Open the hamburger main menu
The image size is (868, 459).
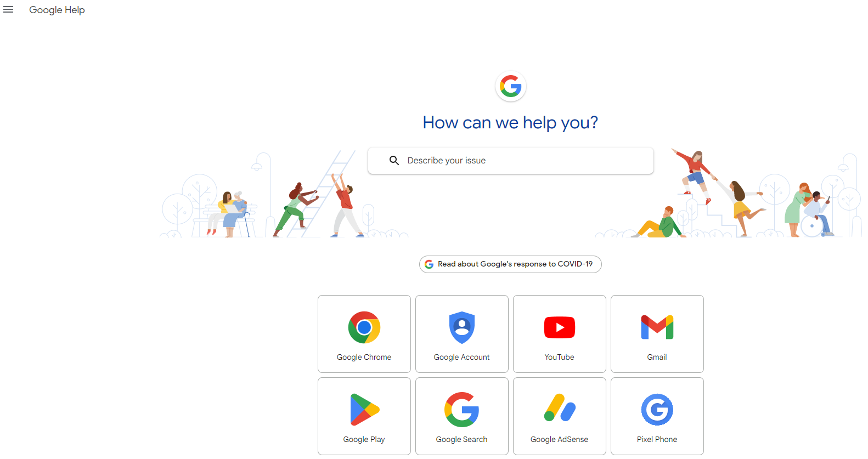click(8, 10)
